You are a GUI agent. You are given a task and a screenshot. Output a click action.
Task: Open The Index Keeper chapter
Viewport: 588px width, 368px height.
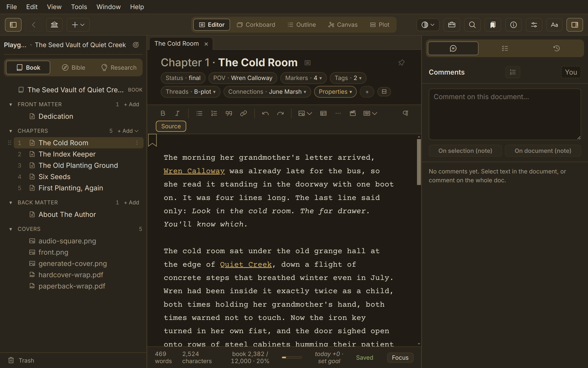pos(78,154)
